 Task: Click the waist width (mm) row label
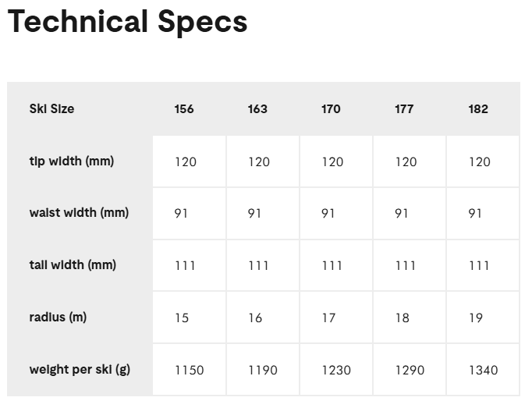click(79, 213)
